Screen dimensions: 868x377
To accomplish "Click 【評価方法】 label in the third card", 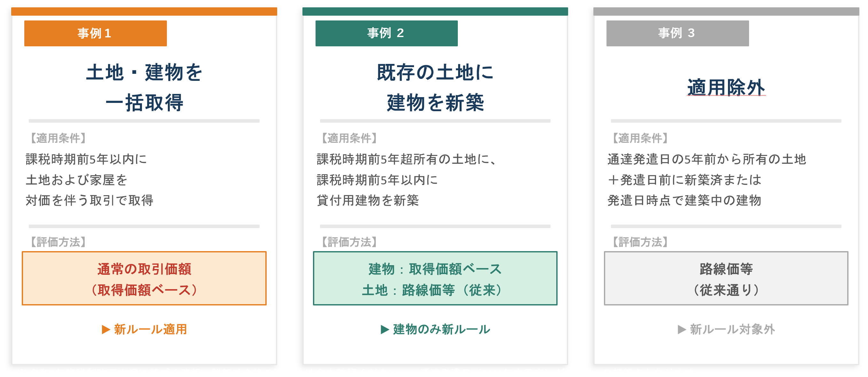I will [640, 242].
